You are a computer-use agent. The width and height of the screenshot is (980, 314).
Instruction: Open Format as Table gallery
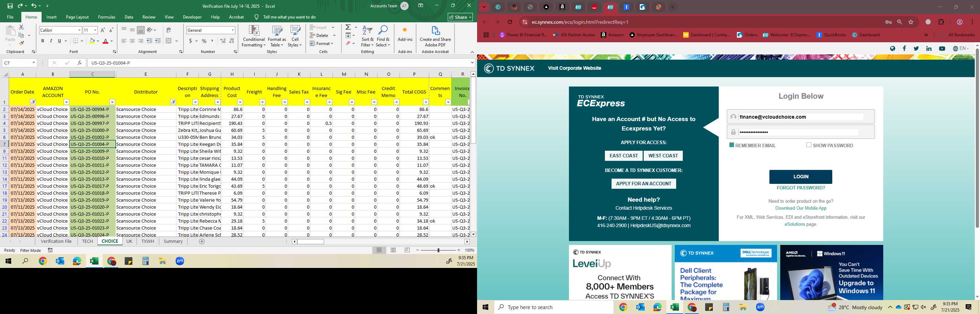277,37
